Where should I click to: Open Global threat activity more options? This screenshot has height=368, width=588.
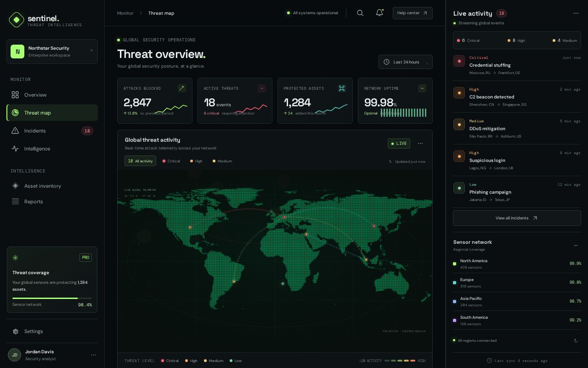click(420, 144)
